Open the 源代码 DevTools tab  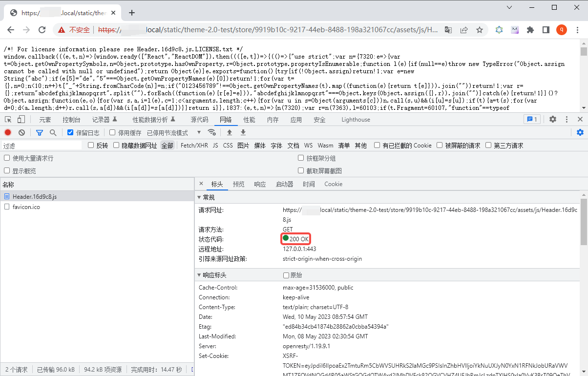199,119
